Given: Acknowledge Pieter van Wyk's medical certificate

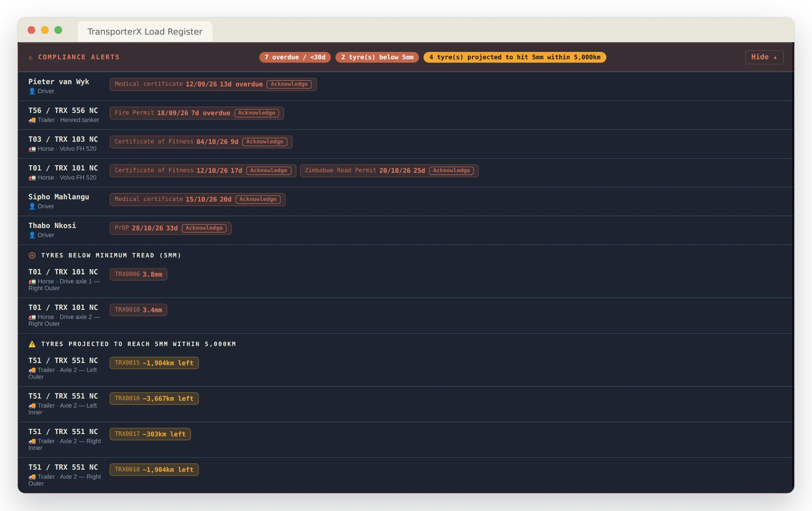Looking at the screenshot, I should pyautogui.click(x=289, y=84).
